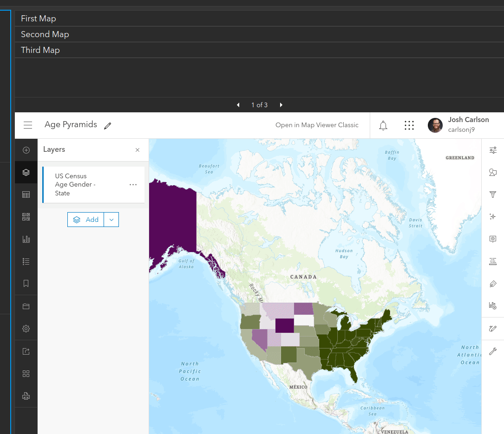
Task: Click the notifications bell icon
Action: (x=383, y=125)
